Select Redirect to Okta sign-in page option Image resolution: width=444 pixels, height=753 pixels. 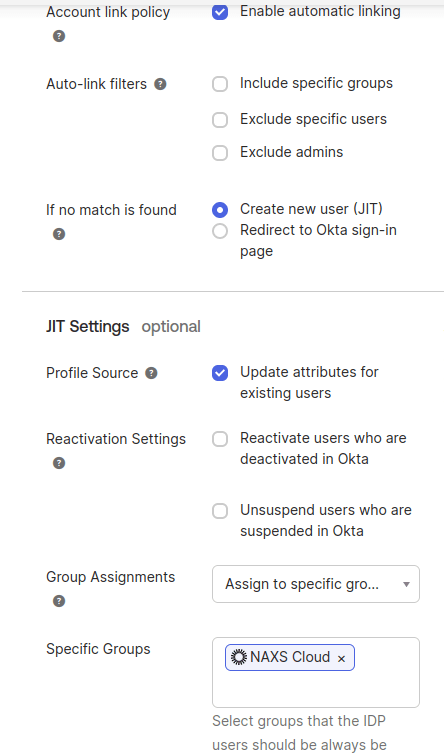click(x=220, y=231)
